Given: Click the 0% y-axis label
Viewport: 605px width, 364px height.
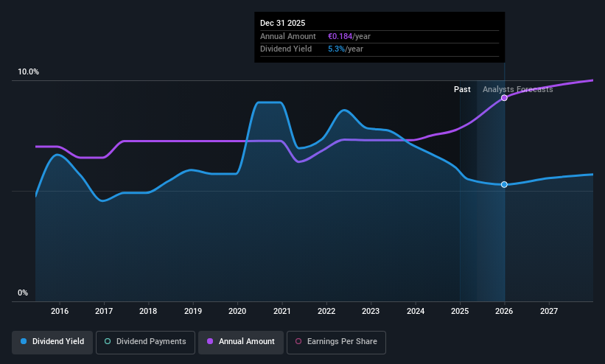Looking at the screenshot, I should pos(23,293).
